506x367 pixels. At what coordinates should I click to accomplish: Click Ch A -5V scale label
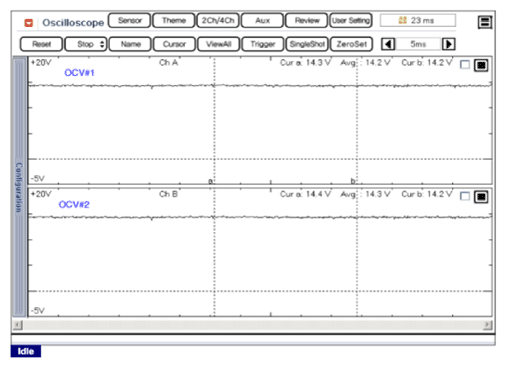pos(38,179)
